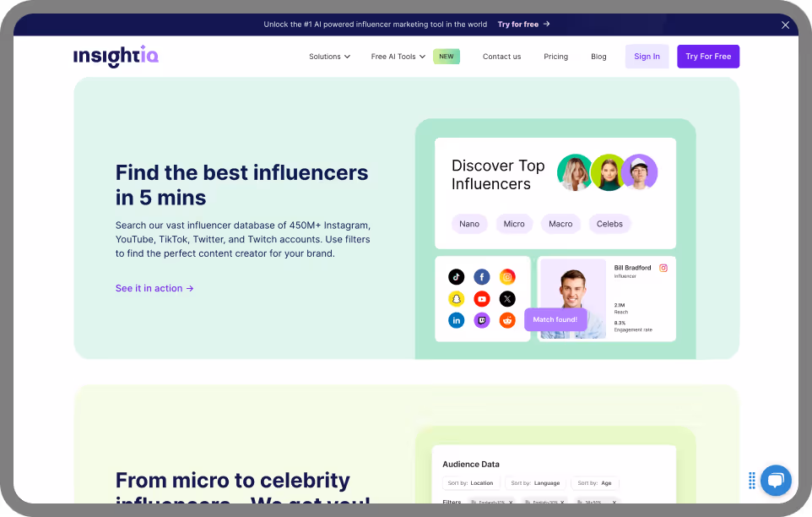The width and height of the screenshot is (812, 517).
Task: Click the 8.3% engagement rate value
Action: pyautogui.click(x=620, y=323)
